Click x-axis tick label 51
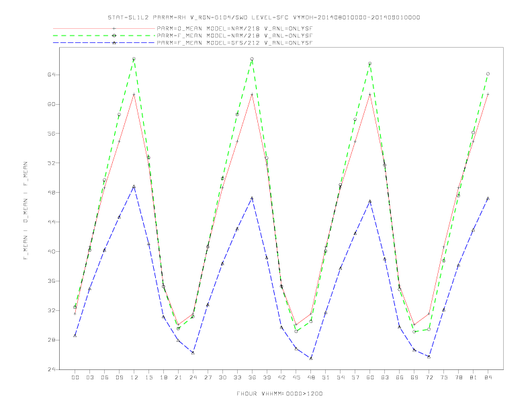This screenshot has width=532, height=411. pos(326,377)
